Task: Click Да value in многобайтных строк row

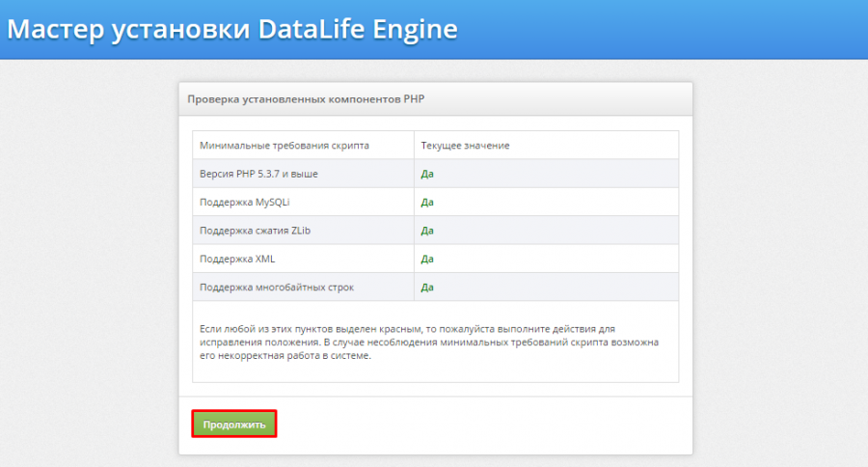Action: tap(427, 287)
